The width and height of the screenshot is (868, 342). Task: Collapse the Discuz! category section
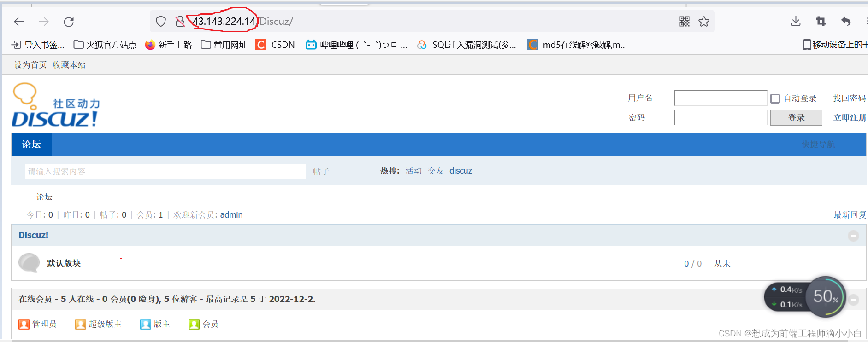(x=853, y=236)
